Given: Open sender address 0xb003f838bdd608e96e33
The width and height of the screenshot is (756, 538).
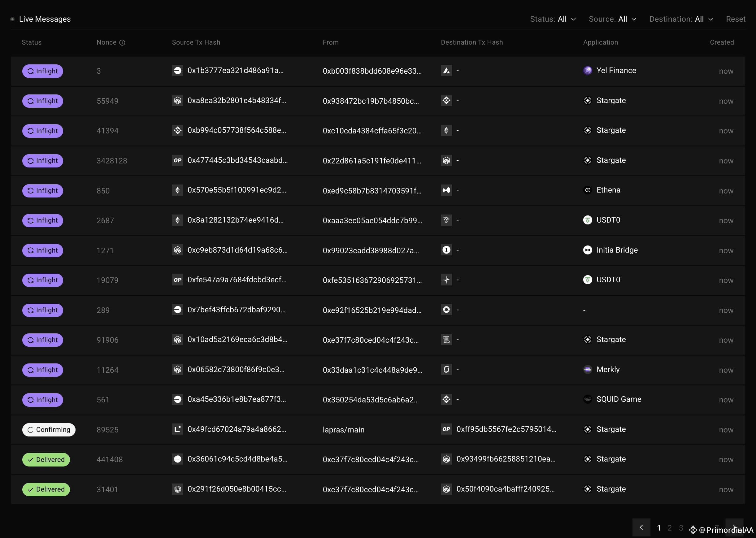Looking at the screenshot, I should (x=372, y=71).
